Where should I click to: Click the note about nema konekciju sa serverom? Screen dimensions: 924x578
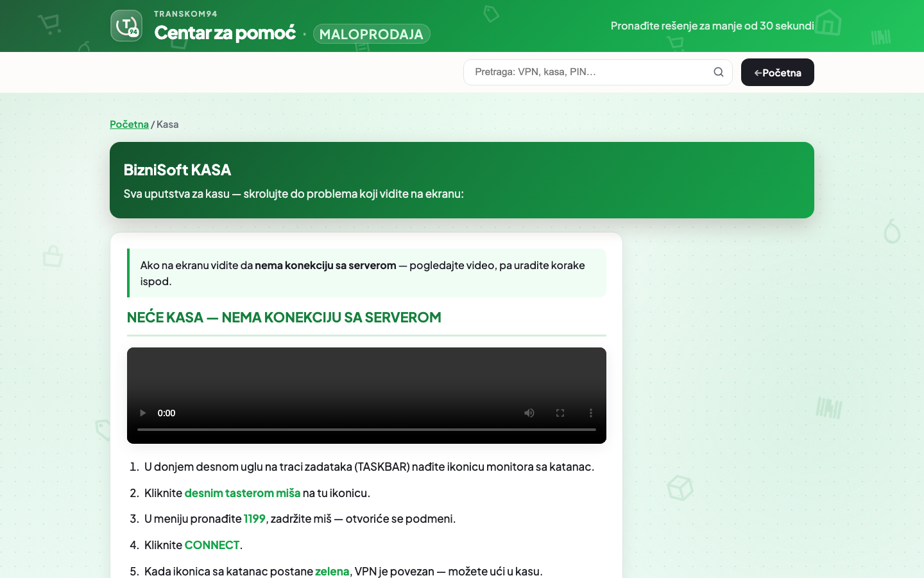pos(366,273)
